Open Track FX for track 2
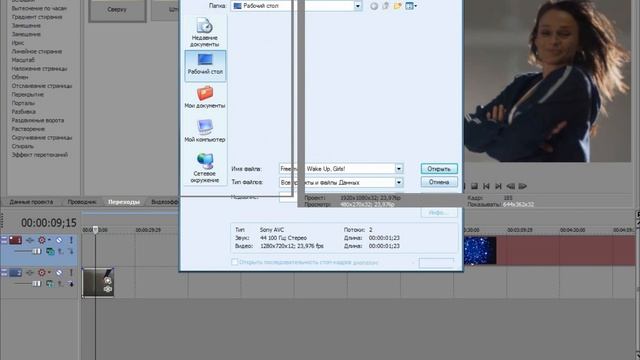This screenshot has height=360, width=640. [30, 272]
